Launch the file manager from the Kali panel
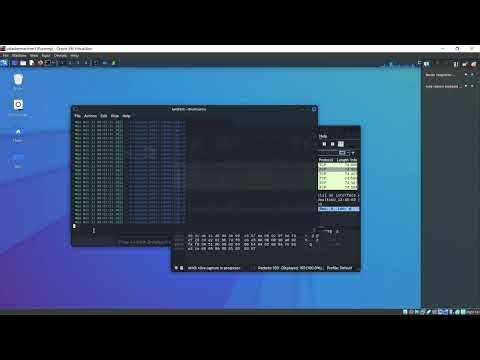The image size is (480, 360). (x=23, y=62)
